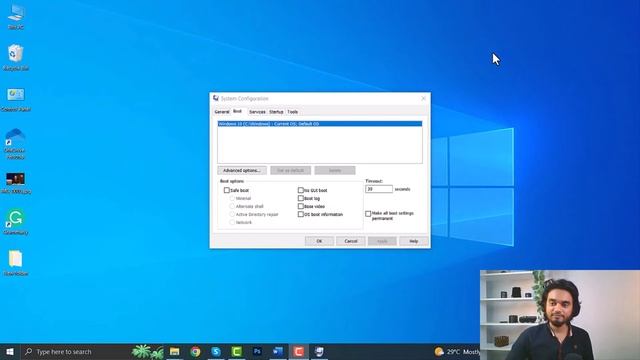Open Microsoft Word from taskbar
The image size is (640, 360).
click(278, 351)
